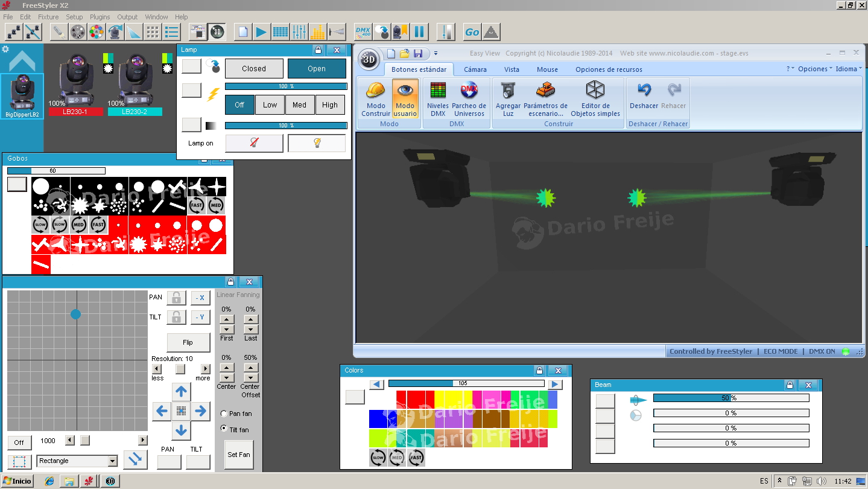Click the Go toolbar icon

472,31
